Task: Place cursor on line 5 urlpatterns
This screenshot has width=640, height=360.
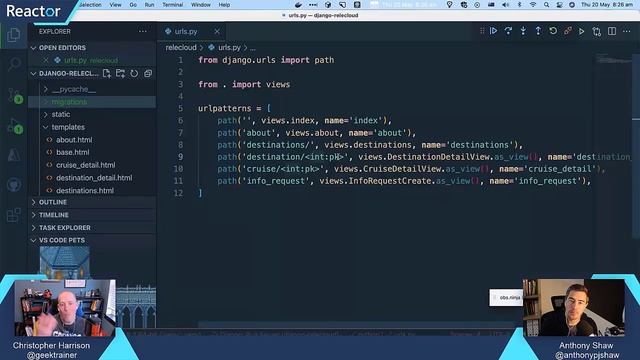Action: pos(224,109)
